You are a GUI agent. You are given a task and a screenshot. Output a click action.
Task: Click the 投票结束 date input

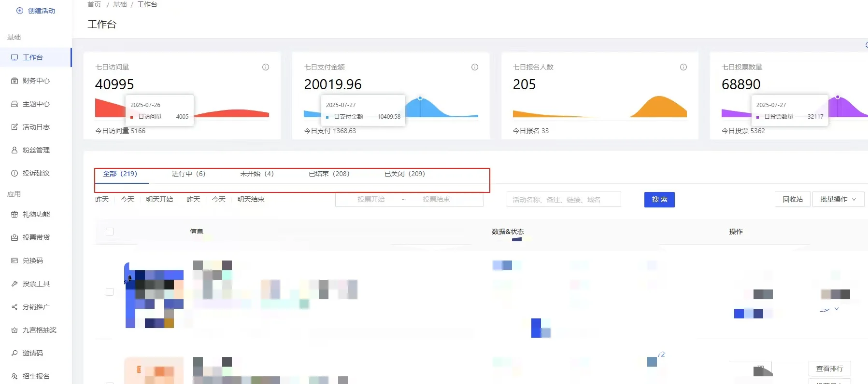tap(436, 199)
